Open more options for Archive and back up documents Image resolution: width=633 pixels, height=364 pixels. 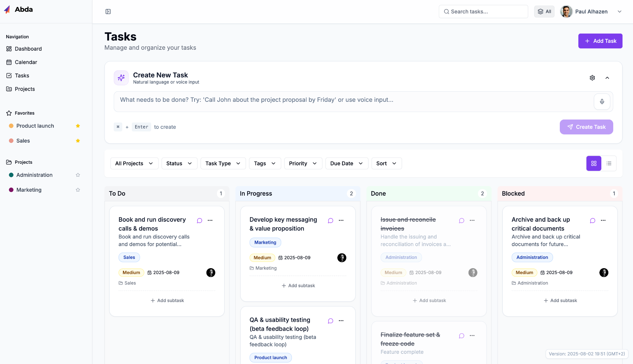coord(603,220)
